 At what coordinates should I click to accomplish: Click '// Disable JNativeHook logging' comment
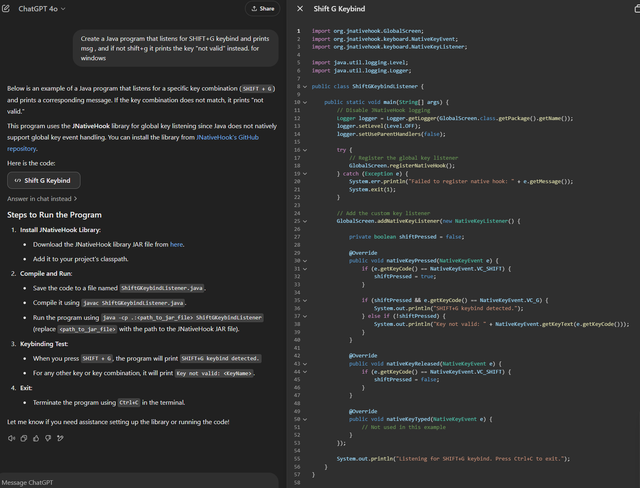(x=383, y=110)
